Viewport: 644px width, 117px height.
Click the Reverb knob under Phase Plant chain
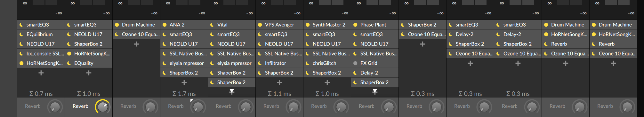pyautogui.click(x=389, y=107)
